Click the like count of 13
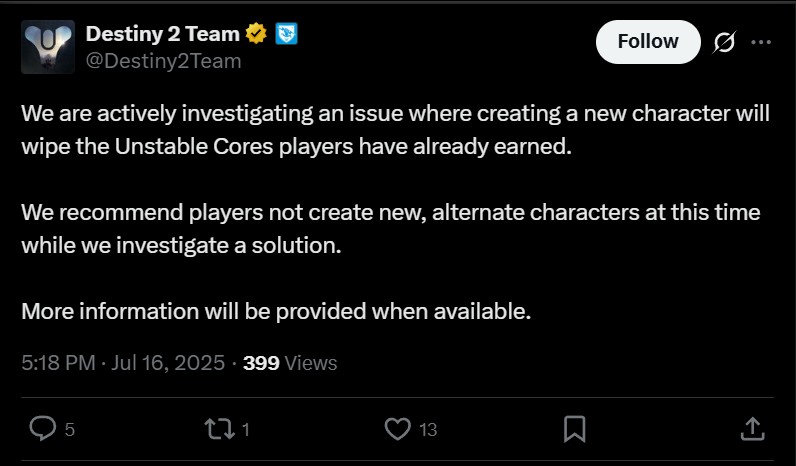This screenshot has height=466, width=796. [428, 430]
